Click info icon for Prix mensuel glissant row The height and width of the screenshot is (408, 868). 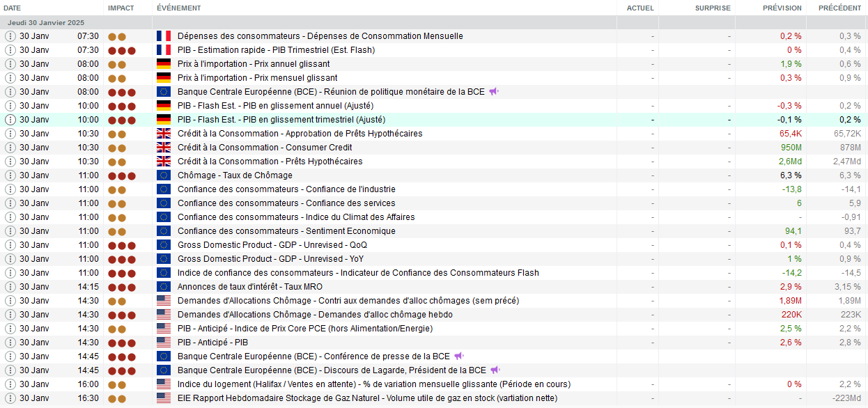coord(10,78)
